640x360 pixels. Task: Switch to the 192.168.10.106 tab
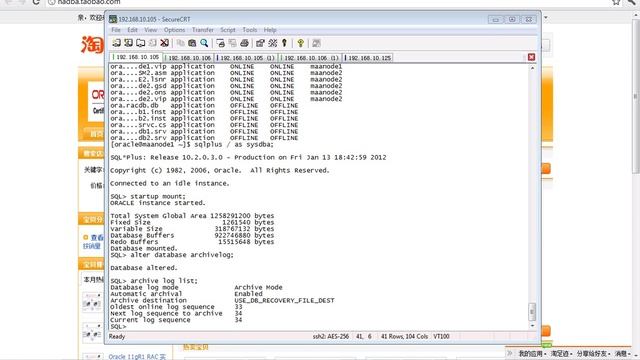click(x=189, y=58)
